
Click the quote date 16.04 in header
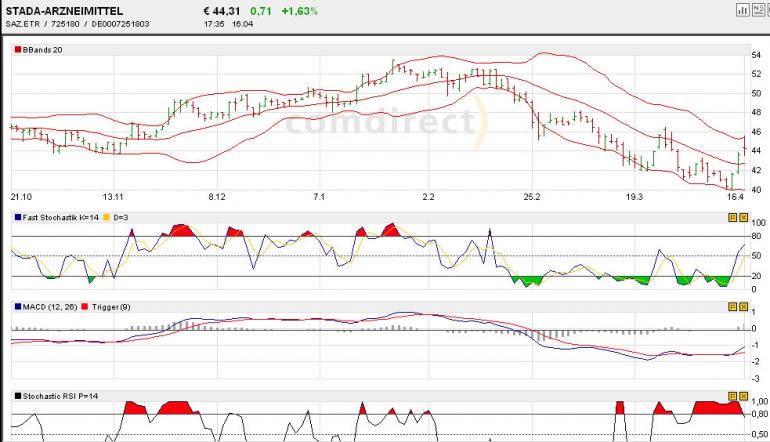243,24
